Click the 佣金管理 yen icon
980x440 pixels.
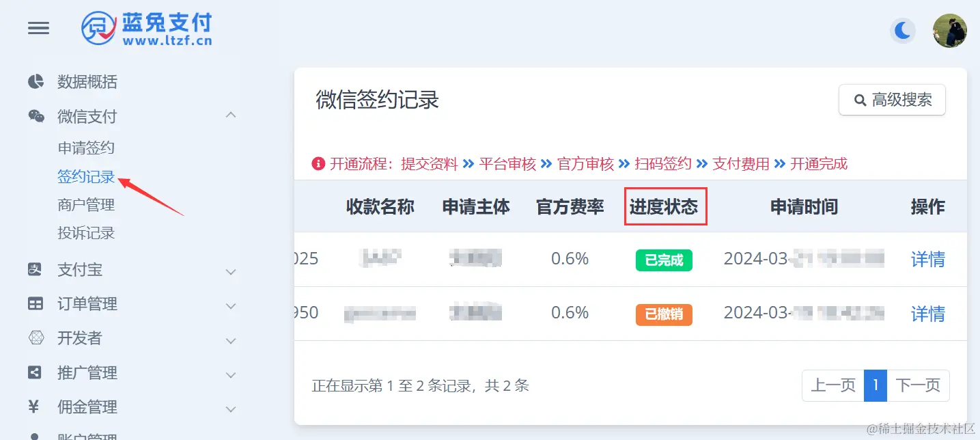coord(33,407)
